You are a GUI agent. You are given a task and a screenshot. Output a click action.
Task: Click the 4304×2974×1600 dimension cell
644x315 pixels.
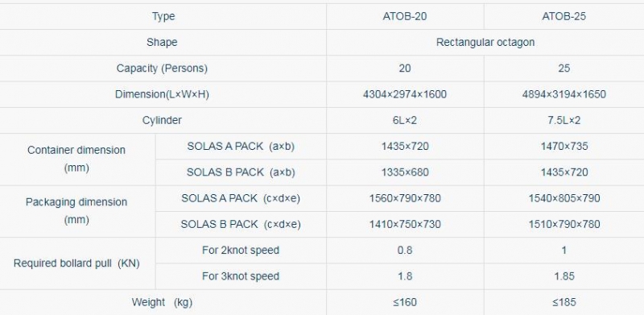[x=405, y=94]
